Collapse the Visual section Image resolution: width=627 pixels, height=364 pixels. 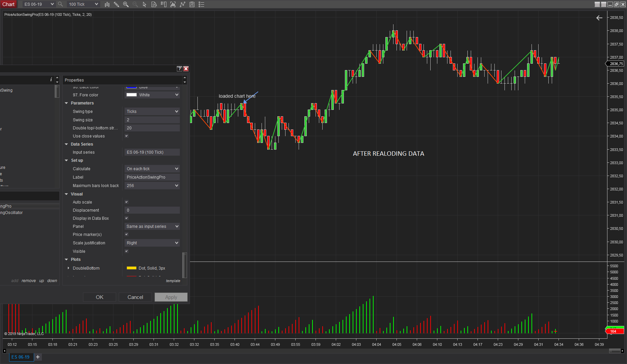[x=66, y=194]
